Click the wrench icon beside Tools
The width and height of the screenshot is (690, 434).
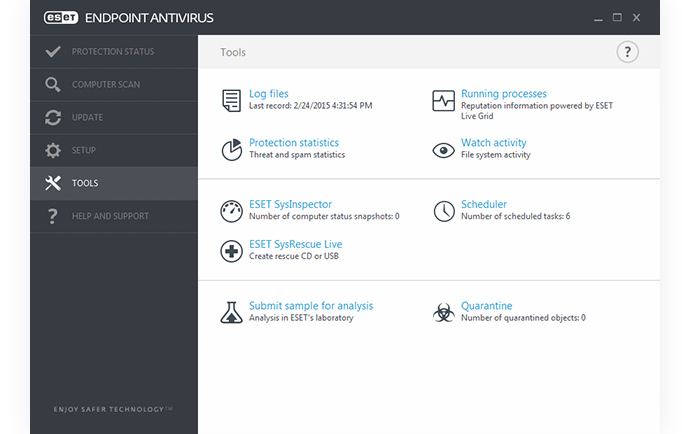[53, 183]
